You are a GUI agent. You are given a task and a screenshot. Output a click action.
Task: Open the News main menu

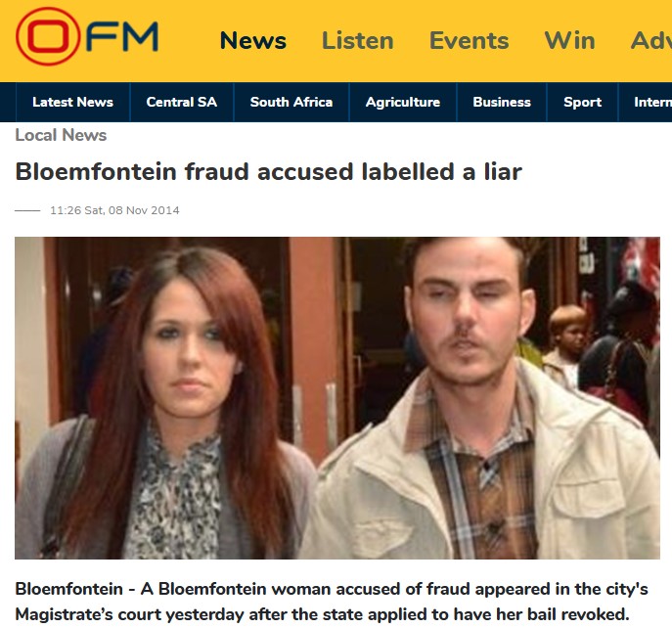pos(253,41)
